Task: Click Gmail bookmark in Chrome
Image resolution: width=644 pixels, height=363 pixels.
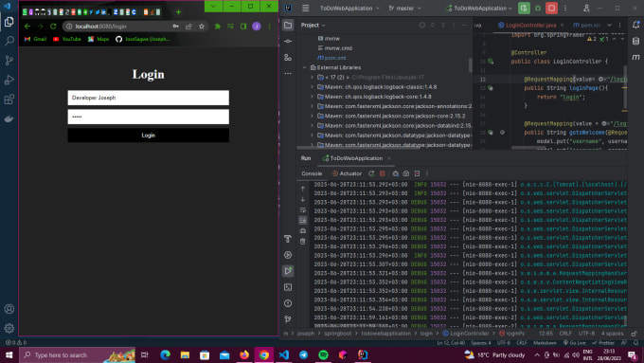Action: (35, 39)
